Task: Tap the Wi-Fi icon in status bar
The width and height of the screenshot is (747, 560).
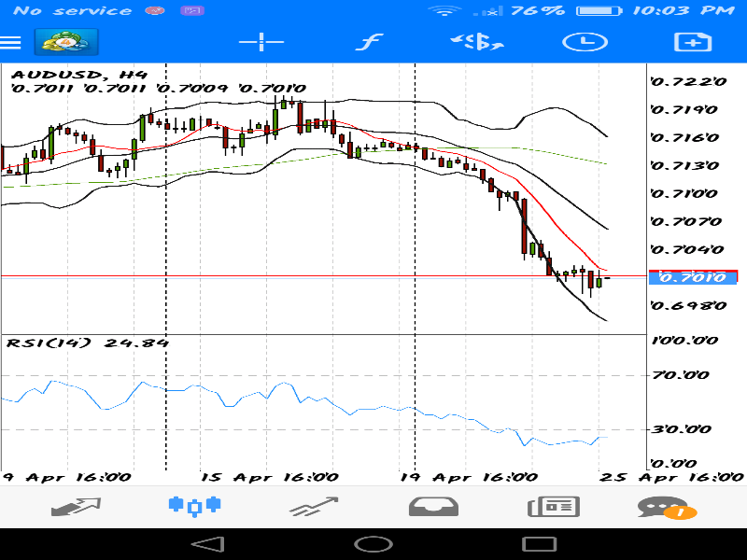Action: click(x=444, y=10)
